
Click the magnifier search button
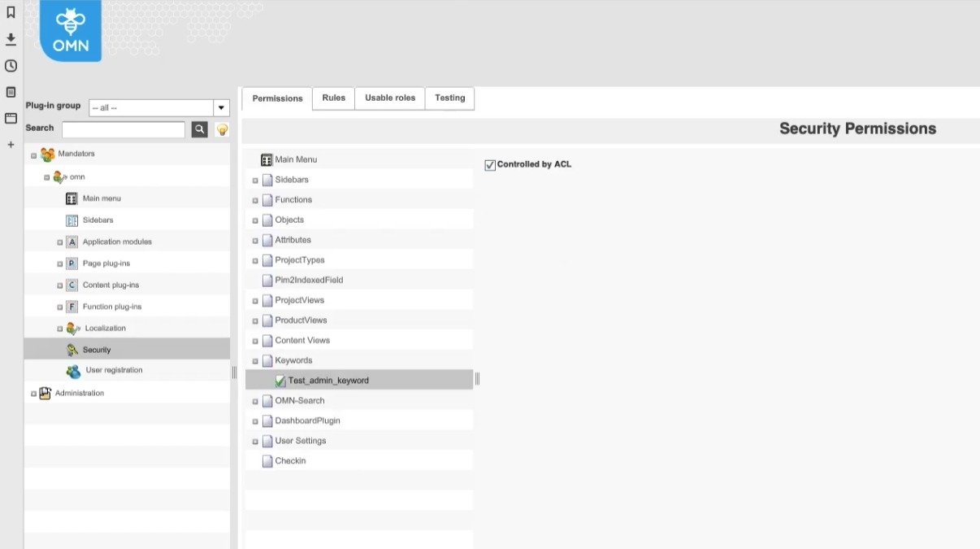tap(199, 129)
